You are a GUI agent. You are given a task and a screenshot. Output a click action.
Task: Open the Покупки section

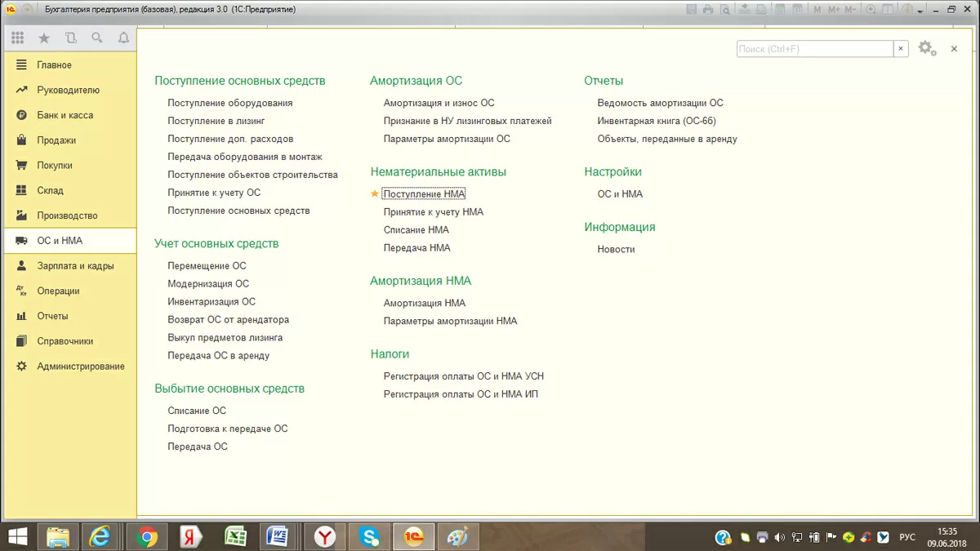point(69,165)
